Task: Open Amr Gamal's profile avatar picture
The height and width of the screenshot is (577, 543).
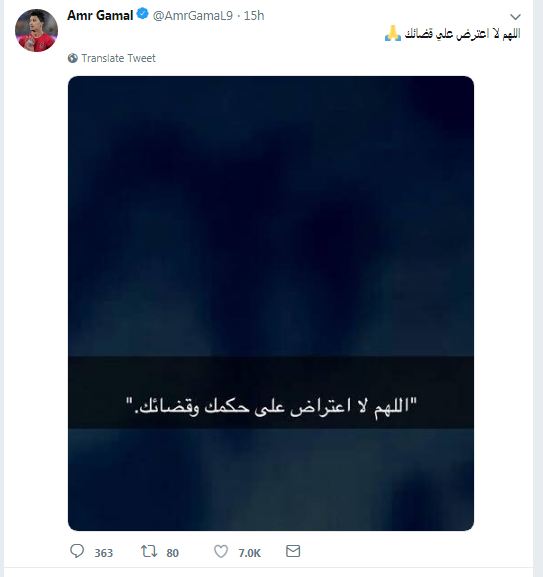Action: [36, 31]
